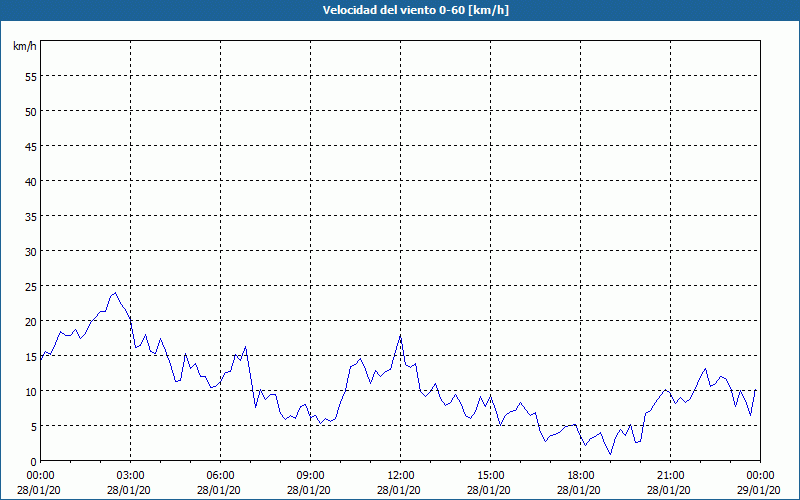The image size is (800, 500).
Task: Select the 40 value on the y-axis
Action: coord(31,181)
